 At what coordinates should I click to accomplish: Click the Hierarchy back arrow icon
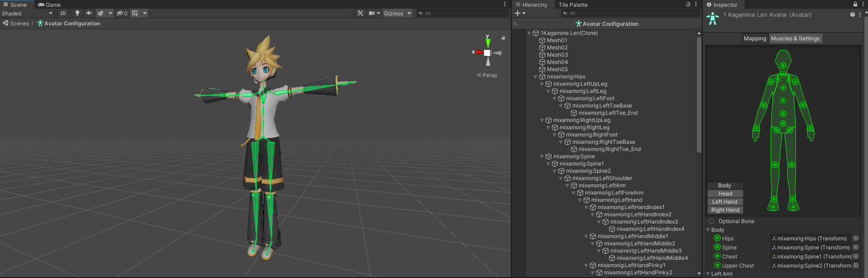(x=515, y=24)
